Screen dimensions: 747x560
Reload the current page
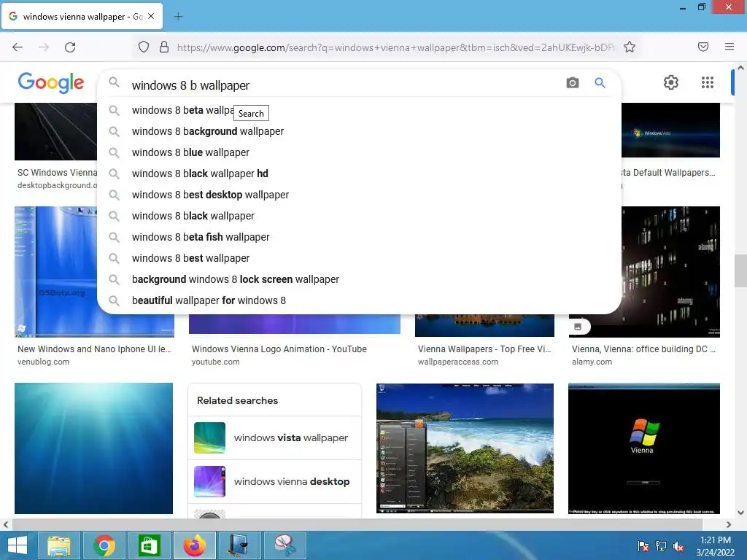70,47
